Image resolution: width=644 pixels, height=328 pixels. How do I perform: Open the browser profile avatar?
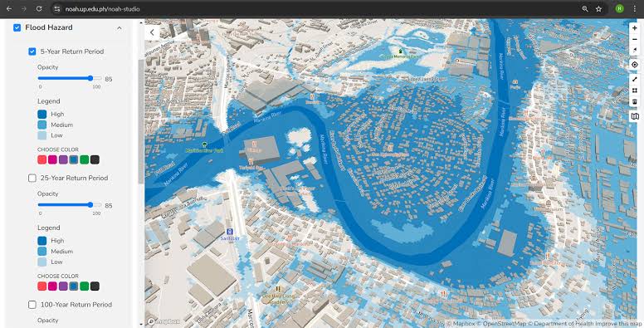(x=619, y=8)
